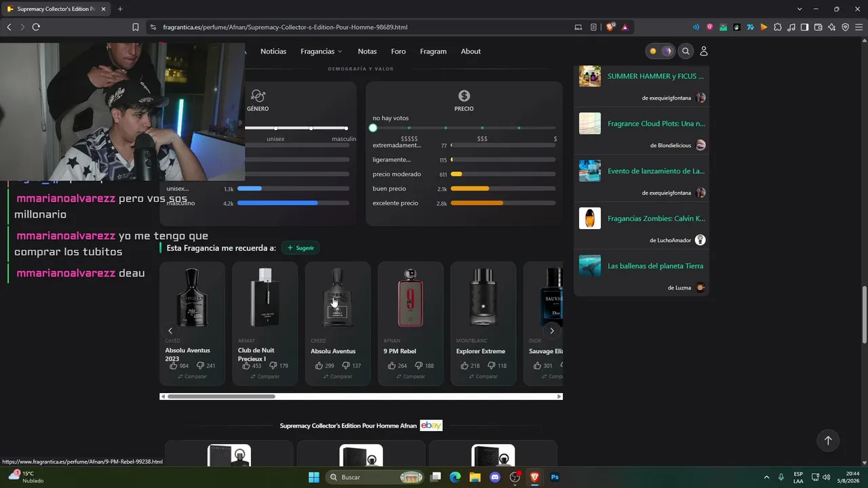Screen dimensions: 868x488
Task: Expand the Fragancias dropdown menu
Action: pos(321,52)
